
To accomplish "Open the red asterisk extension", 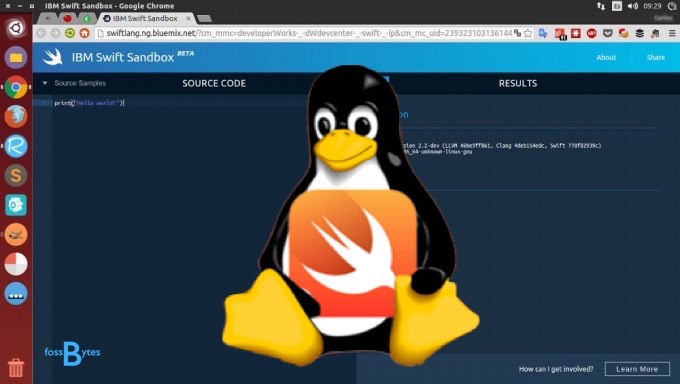I will pos(576,33).
